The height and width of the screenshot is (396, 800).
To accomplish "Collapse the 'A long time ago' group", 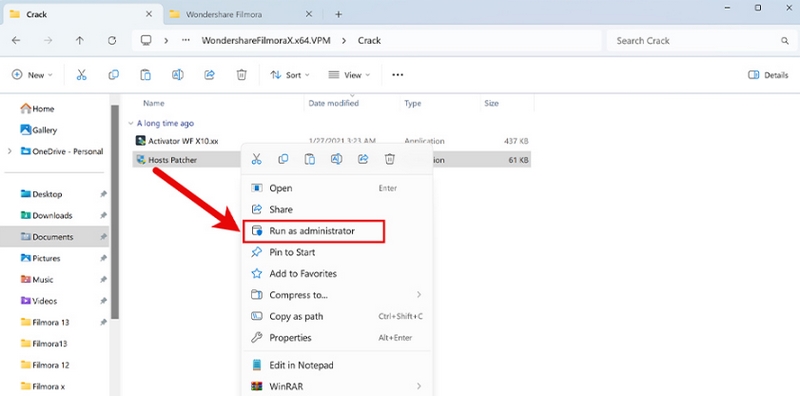I will (x=131, y=123).
